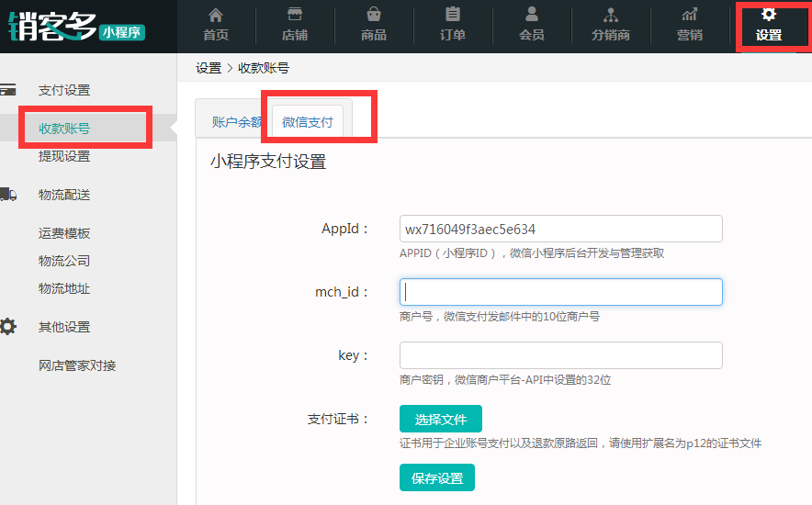
Task: Open the 营销 marketing chart icon
Action: [689, 15]
